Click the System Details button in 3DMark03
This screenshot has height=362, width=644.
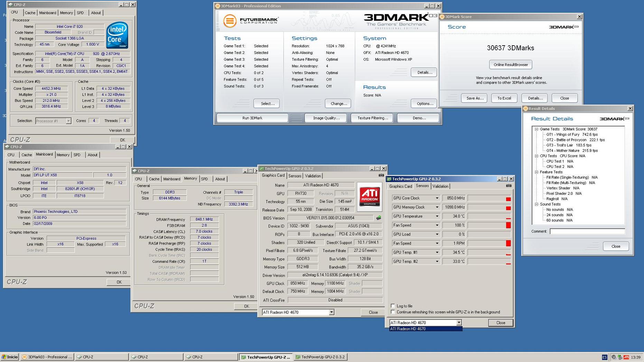pyautogui.click(x=424, y=73)
